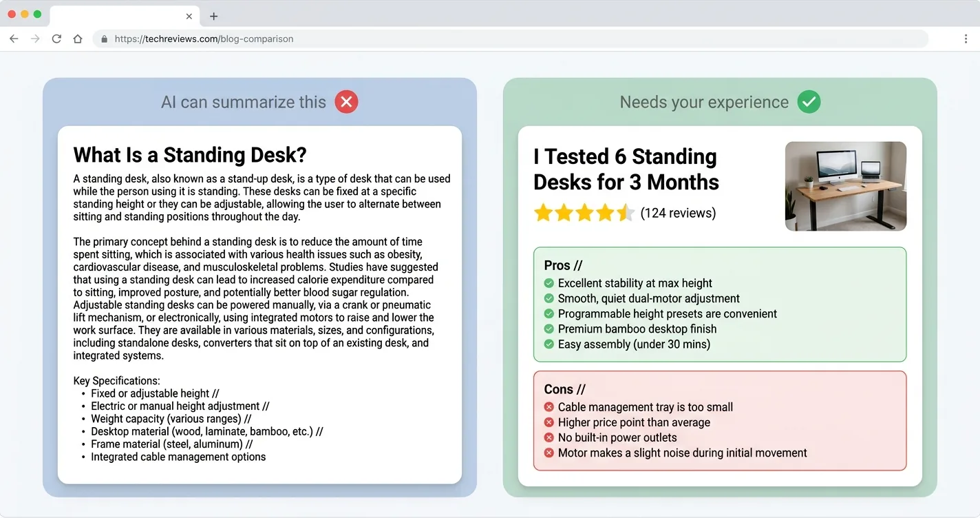This screenshot has width=980, height=518.
Task: Click the star rating icons
Action: click(x=584, y=213)
